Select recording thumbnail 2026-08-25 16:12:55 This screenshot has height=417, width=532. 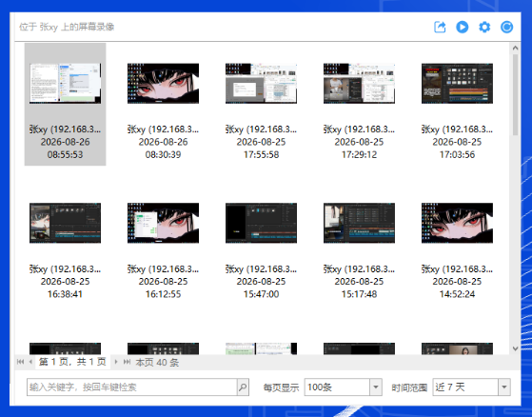163,223
